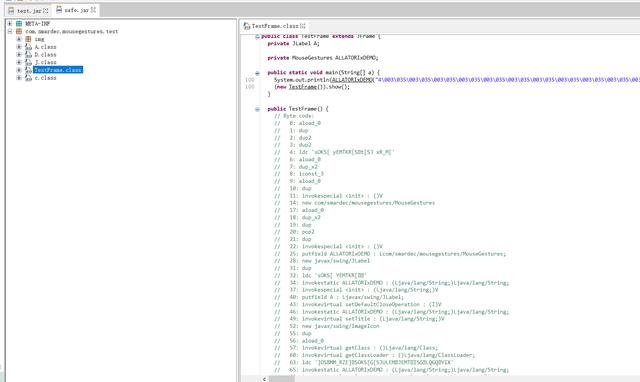Expand the c.class tree node
This screenshot has height=382, width=640.
(19, 78)
